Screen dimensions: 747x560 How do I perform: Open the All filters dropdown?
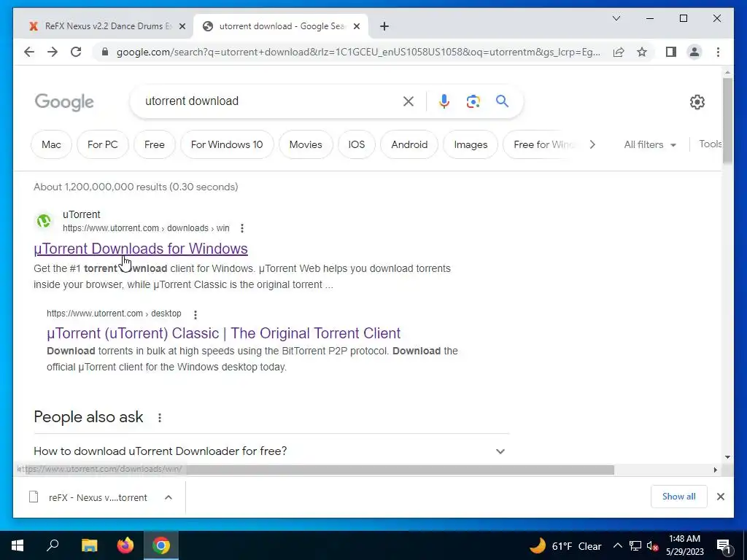pos(650,144)
